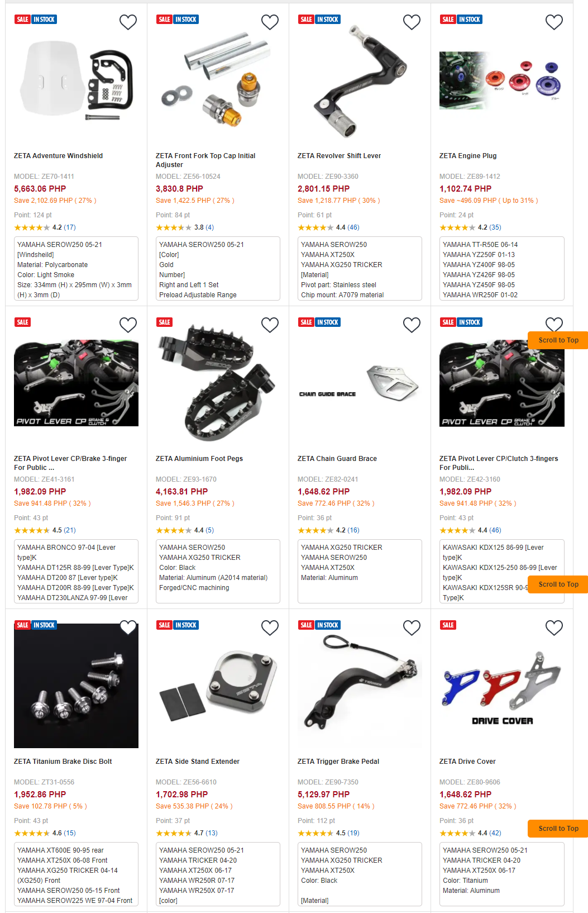
Task: Favorite the ZETA Adventure Windshield with heart icon
Action: (x=128, y=22)
